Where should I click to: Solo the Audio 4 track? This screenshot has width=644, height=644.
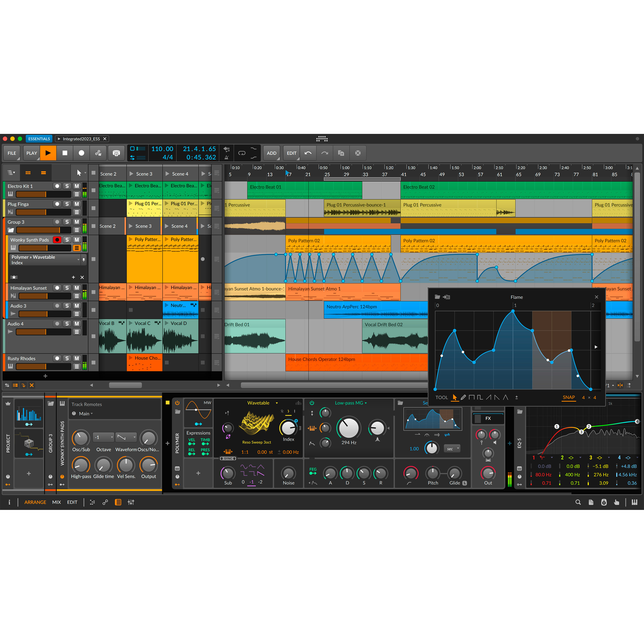tap(67, 324)
